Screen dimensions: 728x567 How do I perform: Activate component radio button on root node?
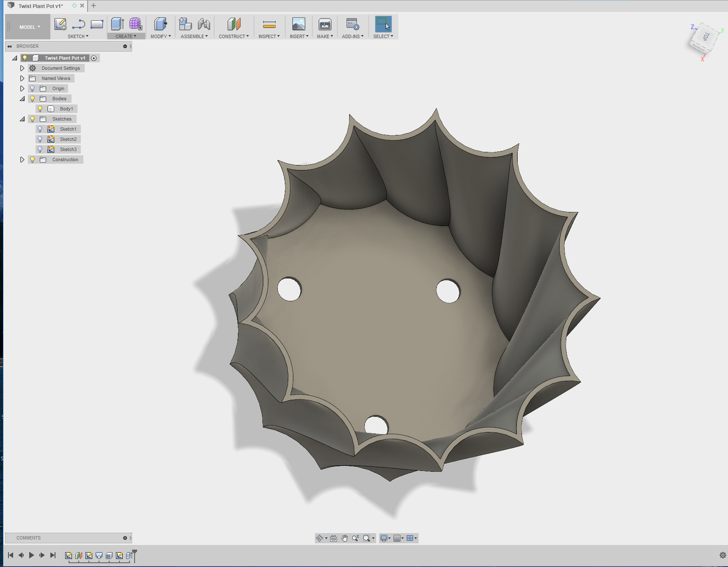click(x=94, y=58)
